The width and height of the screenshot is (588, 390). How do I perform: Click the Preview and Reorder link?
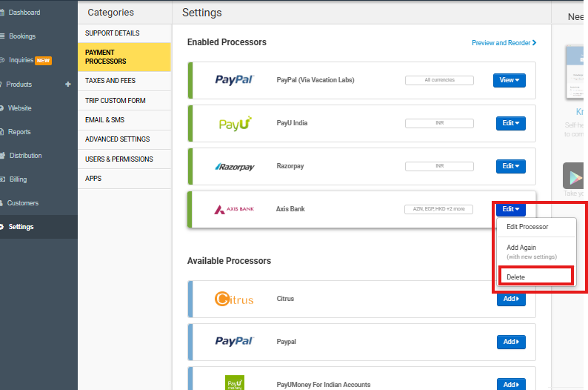[504, 43]
